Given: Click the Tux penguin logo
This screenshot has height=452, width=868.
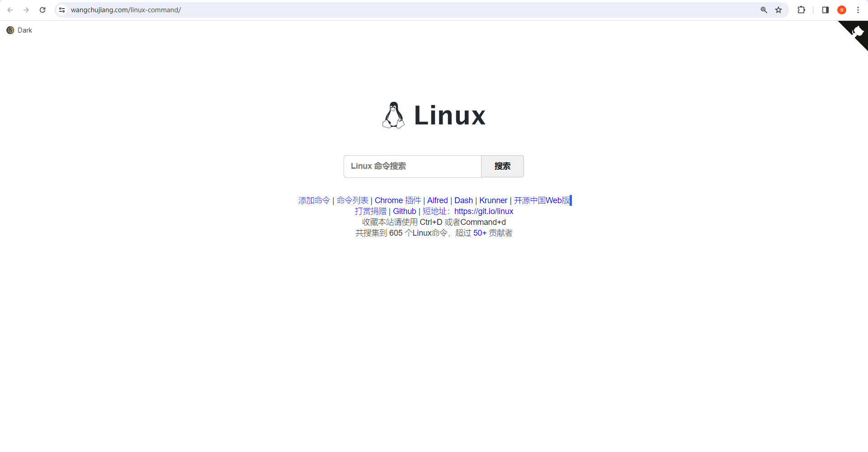Looking at the screenshot, I should (x=393, y=115).
